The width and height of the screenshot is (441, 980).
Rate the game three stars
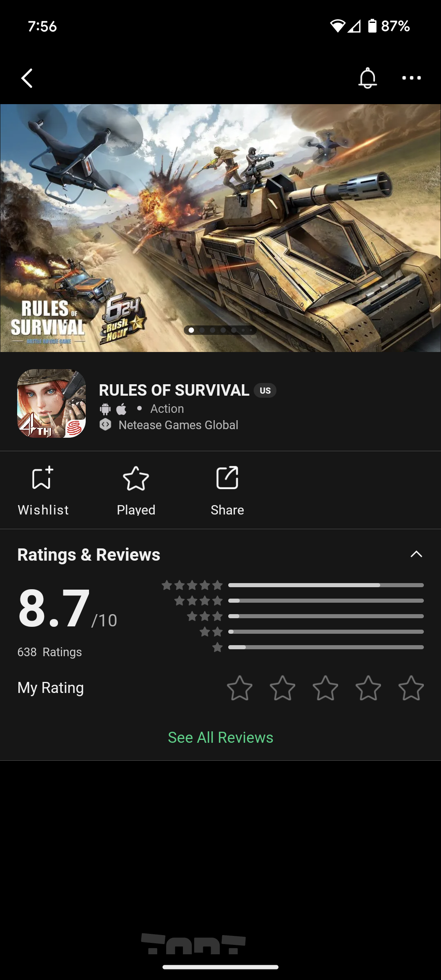pyautogui.click(x=325, y=688)
